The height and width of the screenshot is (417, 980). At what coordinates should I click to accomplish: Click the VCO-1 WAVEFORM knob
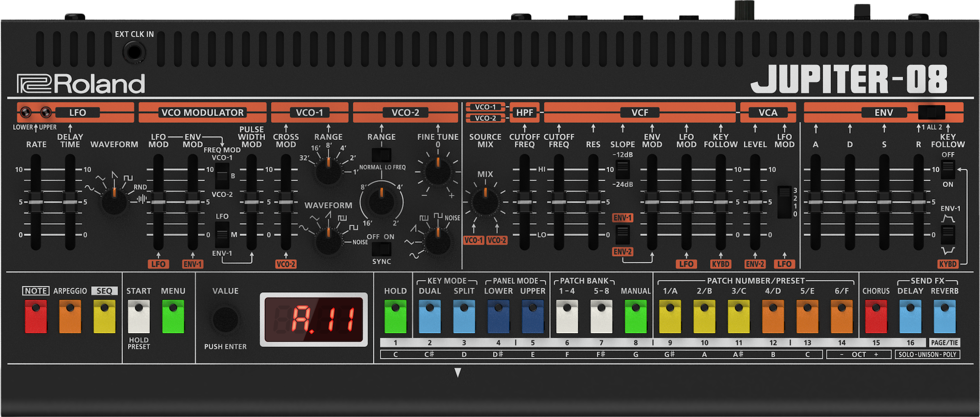point(328,240)
